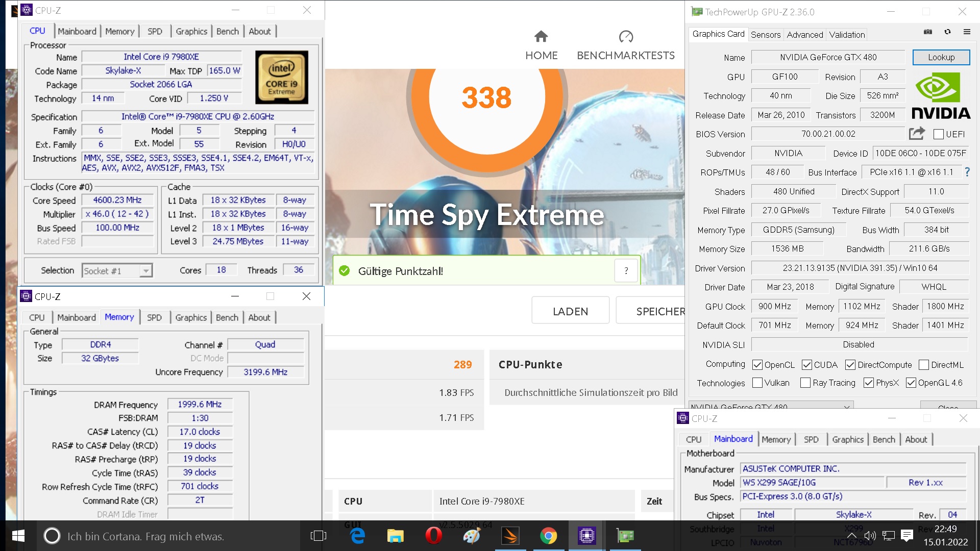980x551 pixels.
Task: Click the DRAM Frequency value 1999.6 MHz
Action: [x=200, y=404]
